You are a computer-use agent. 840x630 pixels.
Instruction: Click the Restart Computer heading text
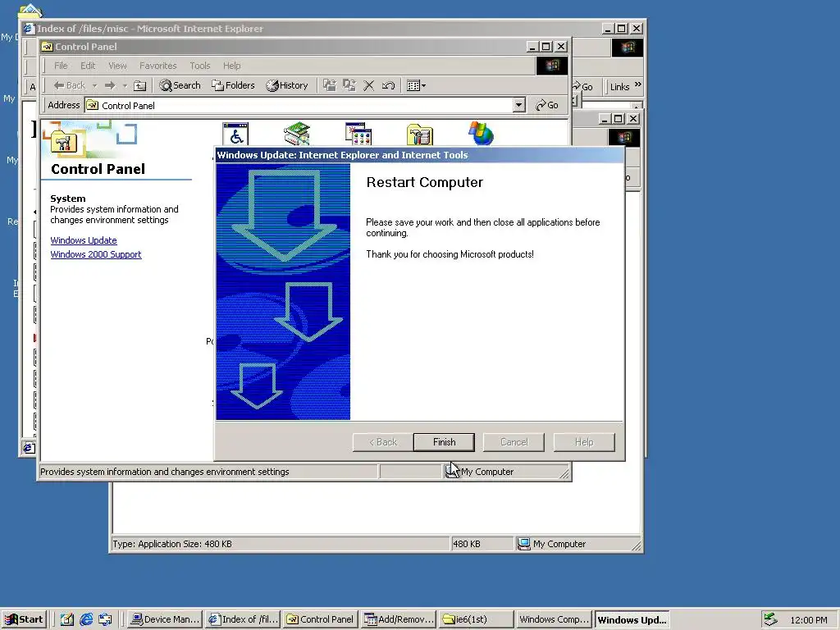tap(424, 182)
